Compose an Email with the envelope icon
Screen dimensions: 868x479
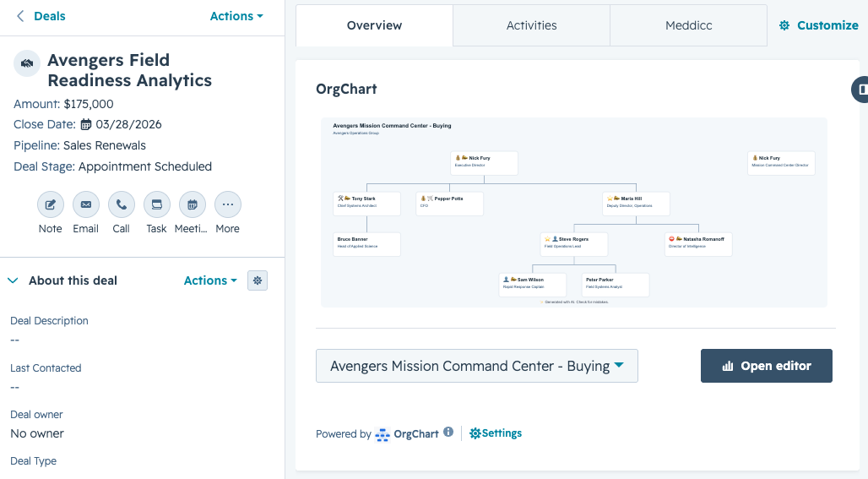pyautogui.click(x=86, y=205)
